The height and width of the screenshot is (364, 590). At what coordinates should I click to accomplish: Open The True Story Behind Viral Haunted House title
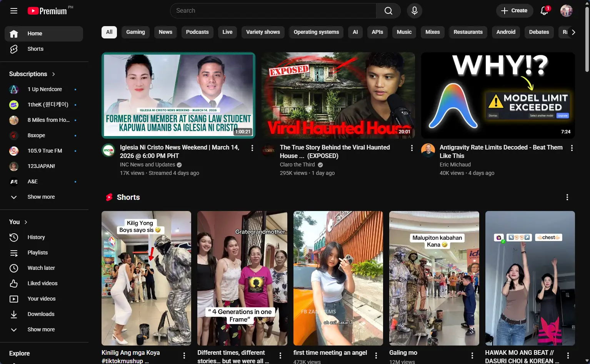pyautogui.click(x=335, y=151)
